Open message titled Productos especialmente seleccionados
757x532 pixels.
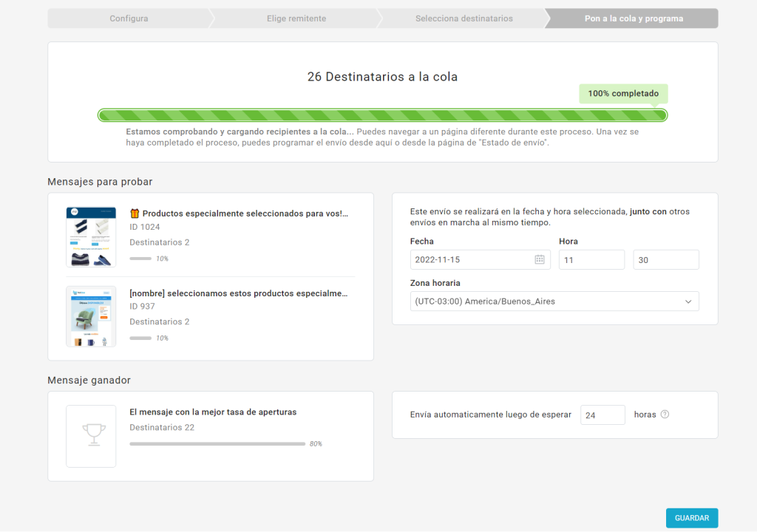coord(245,214)
